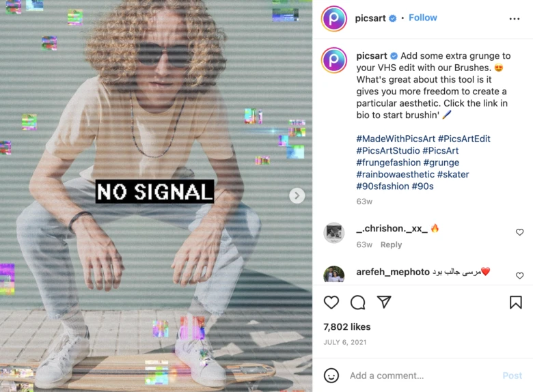Advance to next carousel image arrow
This screenshot has width=533, height=392.
click(x=297, y=196)
